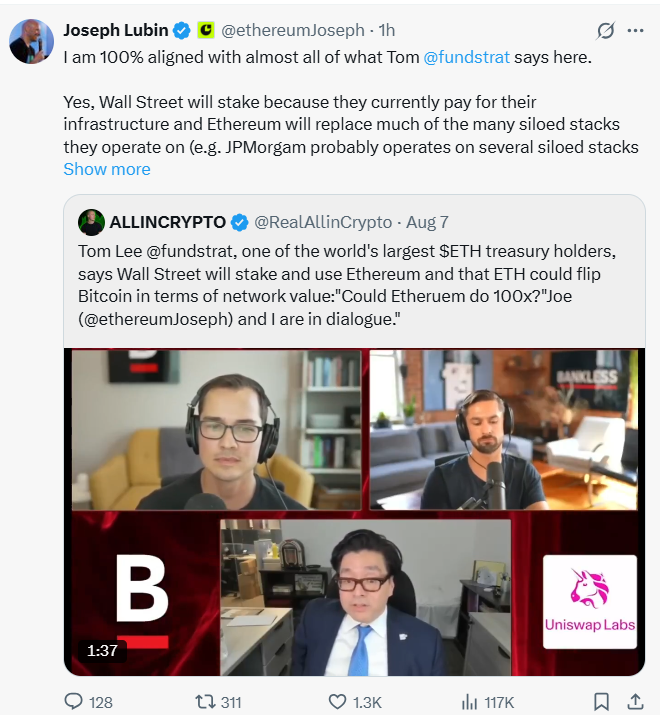
Task: Click Joseph Lubin's blue verified badge
Action: tap(182, 31)
